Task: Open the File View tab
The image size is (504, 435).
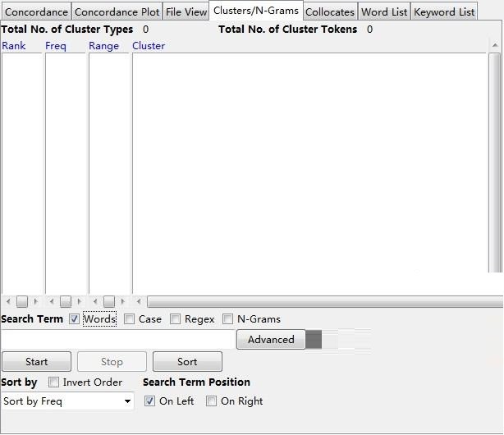Action: (x=186, y=12)
